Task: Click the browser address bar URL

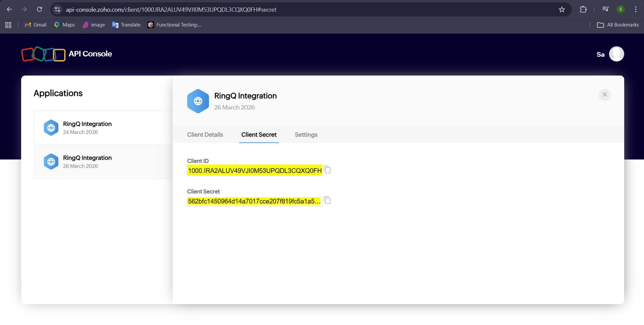Action: (171, 10)
